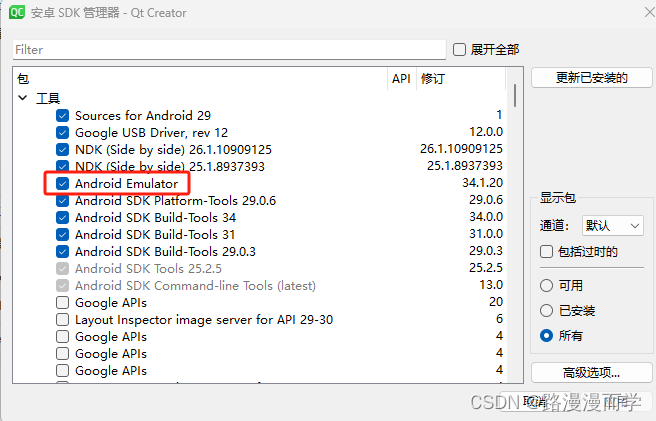The image size is (656, 421).
Task: Close the 安卓 SDK 管理器 window
Action: tap(649, 12)
